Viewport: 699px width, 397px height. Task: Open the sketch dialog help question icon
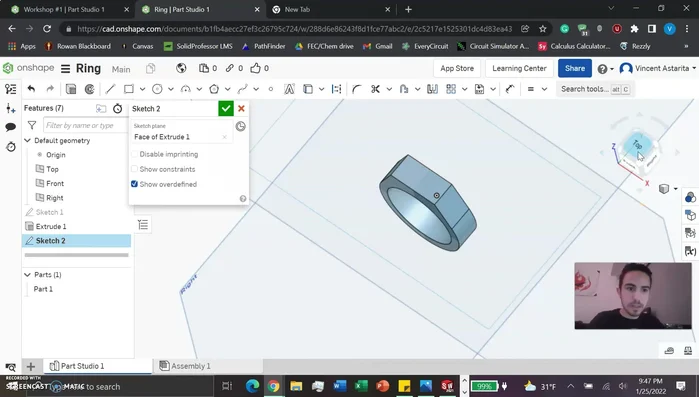243,199
